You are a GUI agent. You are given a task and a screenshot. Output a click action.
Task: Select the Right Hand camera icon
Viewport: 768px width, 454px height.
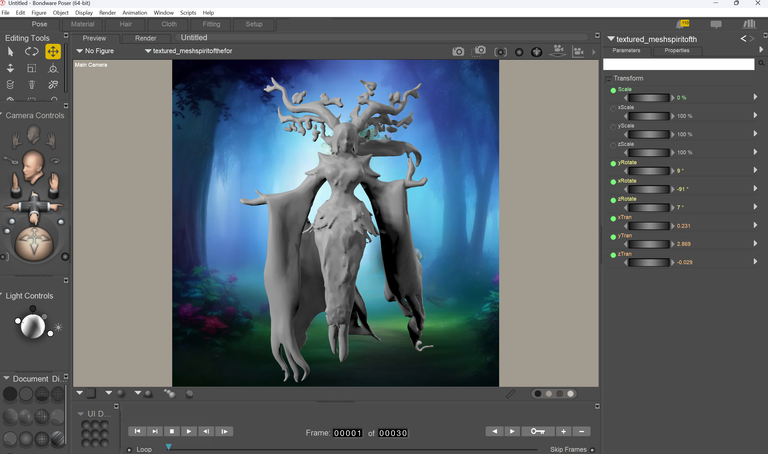point(50,141)
